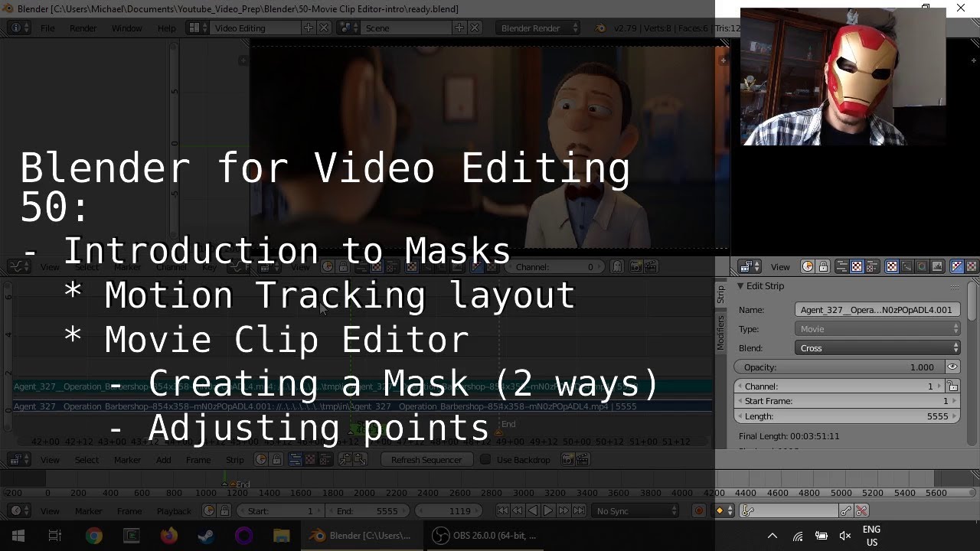Select Chroma Vectorscope display mode
Viewport: 980px width, 551px height.
point(922,266)
